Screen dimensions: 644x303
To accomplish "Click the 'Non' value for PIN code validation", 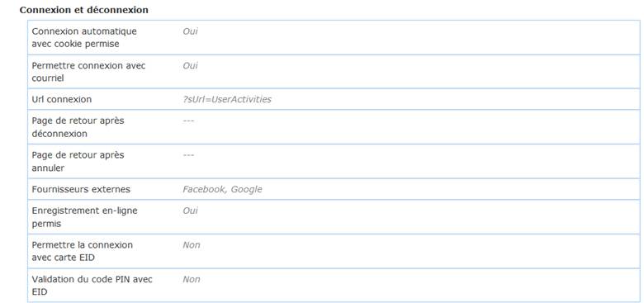I will tap(192, 279).
